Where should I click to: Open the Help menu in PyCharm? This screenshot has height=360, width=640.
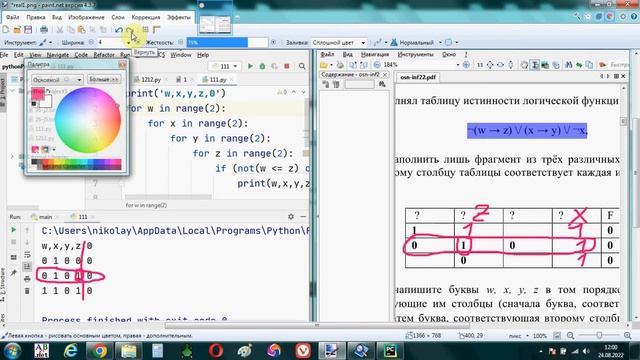tap(203, 55)
